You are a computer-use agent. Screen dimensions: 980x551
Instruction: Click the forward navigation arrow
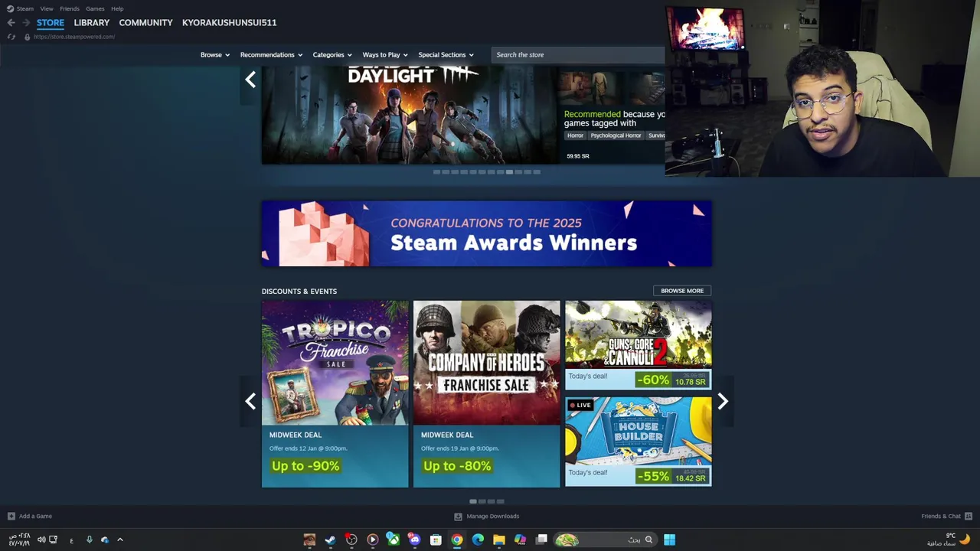pyautogui.click(x=25, y=23)
